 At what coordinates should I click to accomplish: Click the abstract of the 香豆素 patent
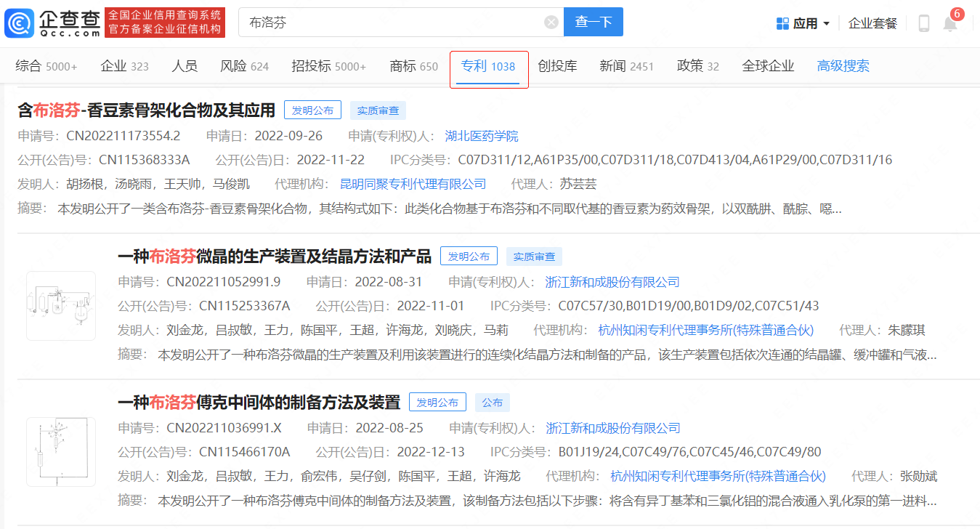tap(449, 209)
